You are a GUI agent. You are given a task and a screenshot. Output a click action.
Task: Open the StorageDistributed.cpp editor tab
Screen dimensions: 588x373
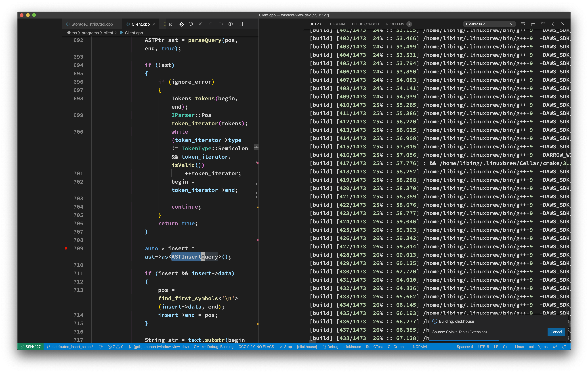click(92, 24)
